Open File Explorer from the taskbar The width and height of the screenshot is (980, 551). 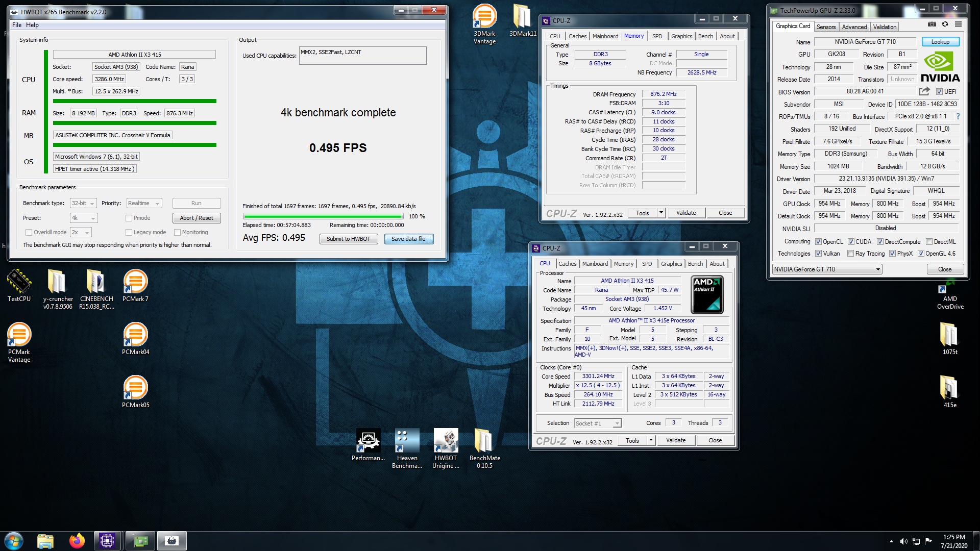45,541
